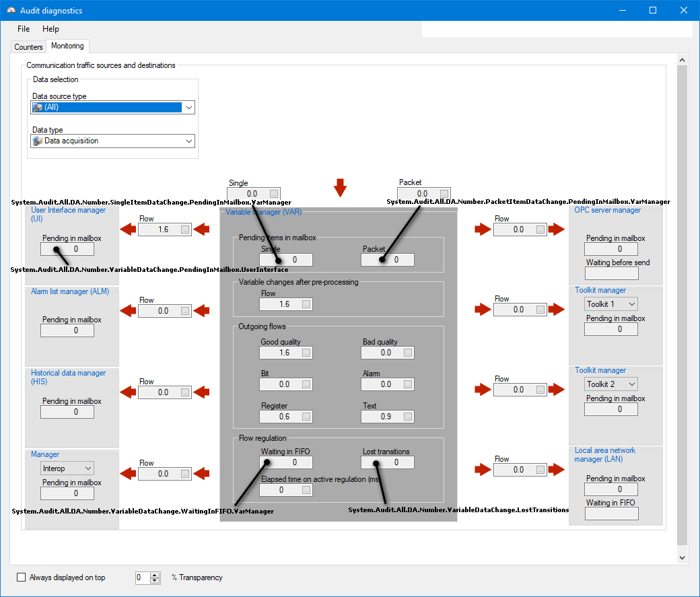This screenshot has height=597, width=700.
Task: Open the Toolkit 1 selection dropdown
Action: click(x=633, y=304)
